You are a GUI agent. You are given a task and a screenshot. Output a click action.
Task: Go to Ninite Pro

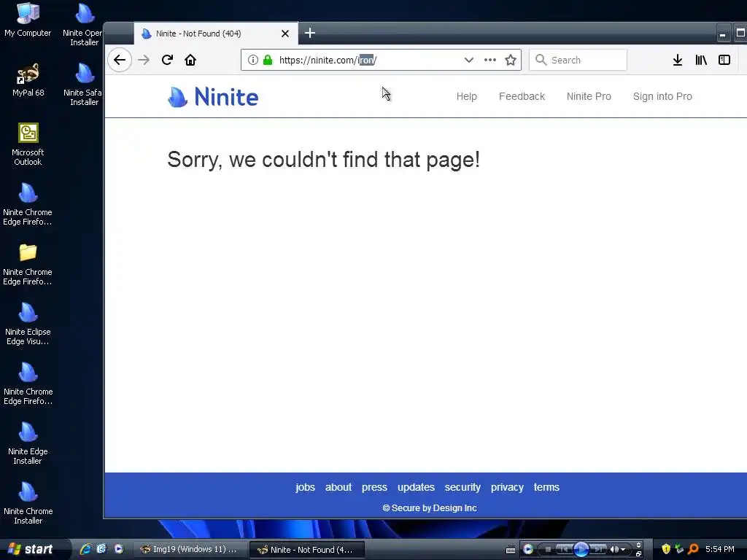(x=589, y=97)
